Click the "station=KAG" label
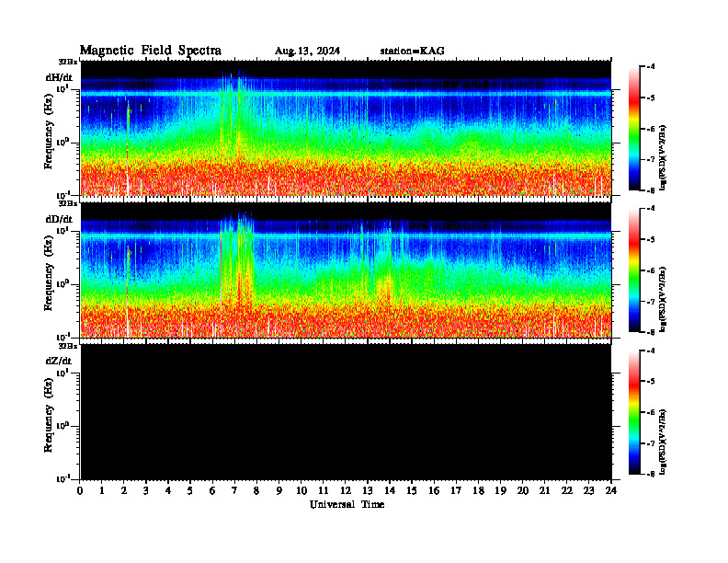 click(412, 52)
